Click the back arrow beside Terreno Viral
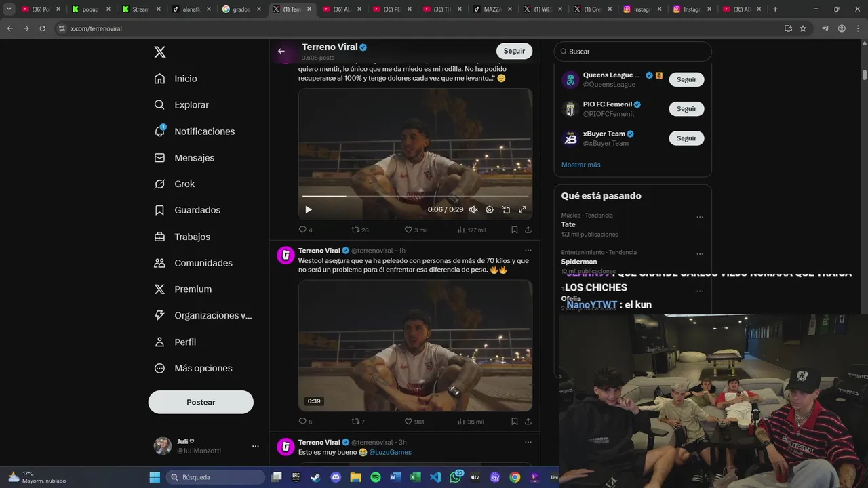The width and height of the screenshot is (868, 488). coord(281,51)
